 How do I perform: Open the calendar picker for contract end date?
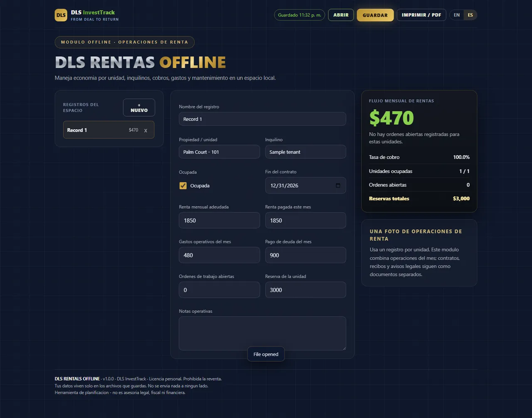338,186
